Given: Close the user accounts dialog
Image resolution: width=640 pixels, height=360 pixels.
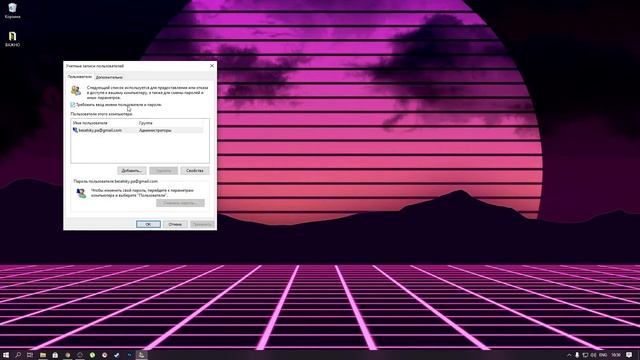Looking at the screenshot, I should [x=212, y=66].
